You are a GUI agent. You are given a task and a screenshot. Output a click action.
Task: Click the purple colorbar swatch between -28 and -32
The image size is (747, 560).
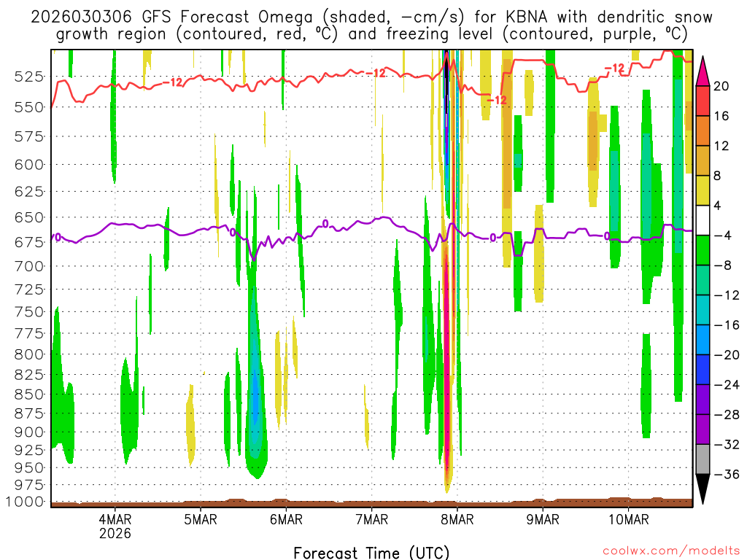pyautogui.click(x=703, y=429)
